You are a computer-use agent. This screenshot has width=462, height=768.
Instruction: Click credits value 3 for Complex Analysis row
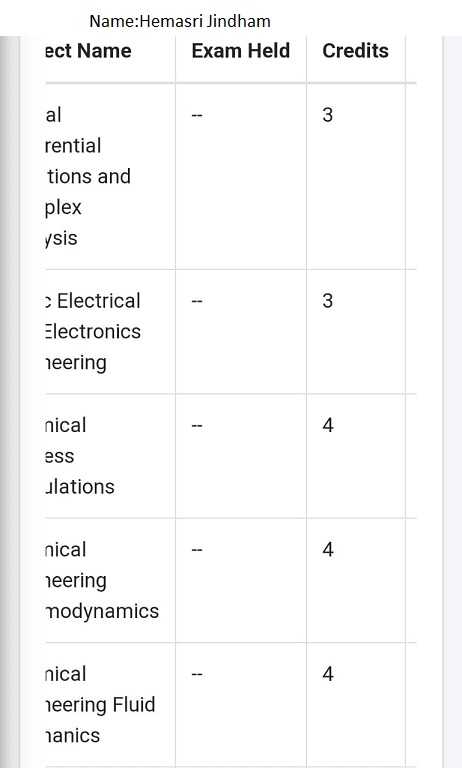(x=328, y=115)
